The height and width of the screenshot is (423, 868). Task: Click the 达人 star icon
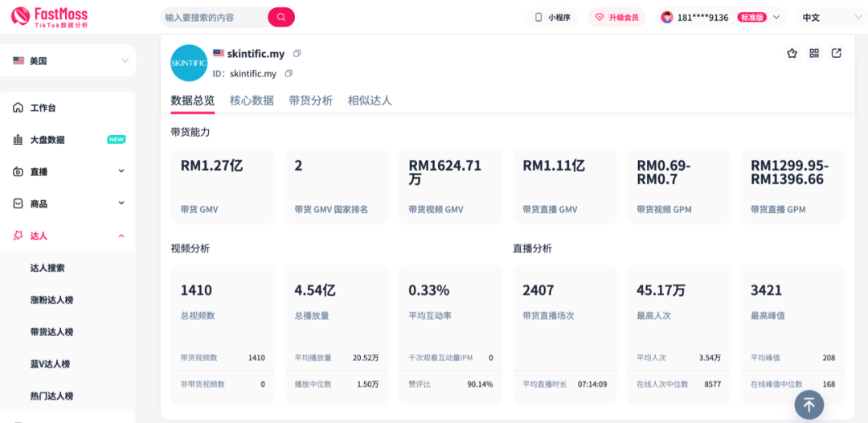[18, 236]
